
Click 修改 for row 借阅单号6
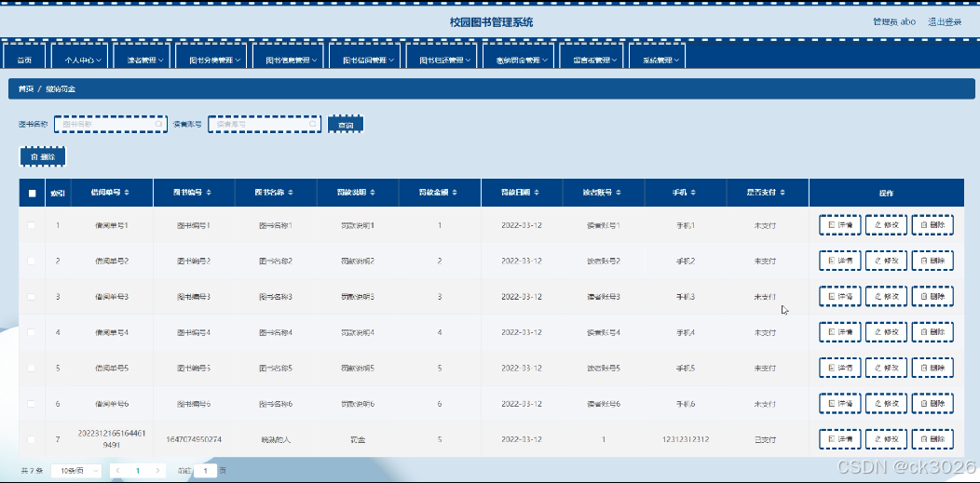pyautogui.click(x=886, y=404)
